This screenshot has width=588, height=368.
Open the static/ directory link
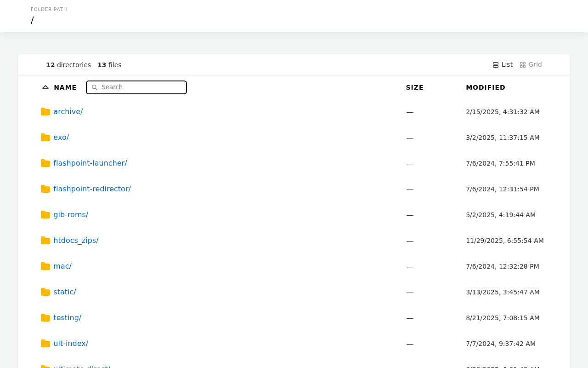pos(65,292)
